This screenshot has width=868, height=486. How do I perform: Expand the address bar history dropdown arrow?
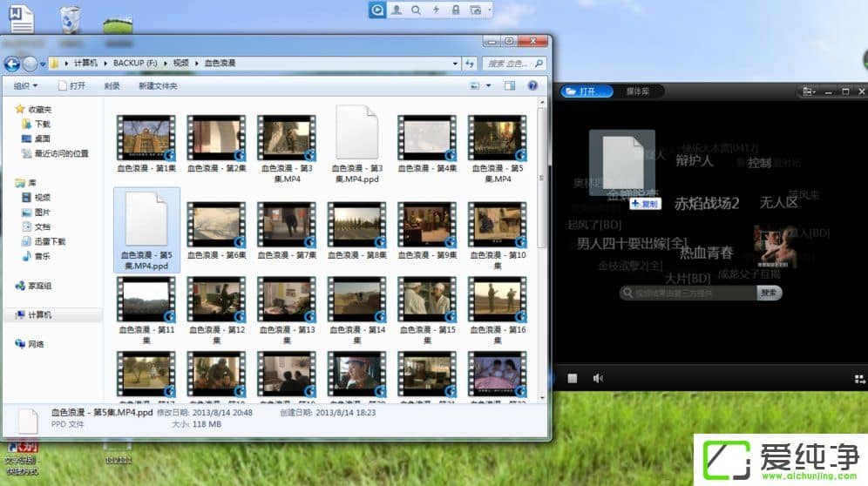tap(455, 64)
